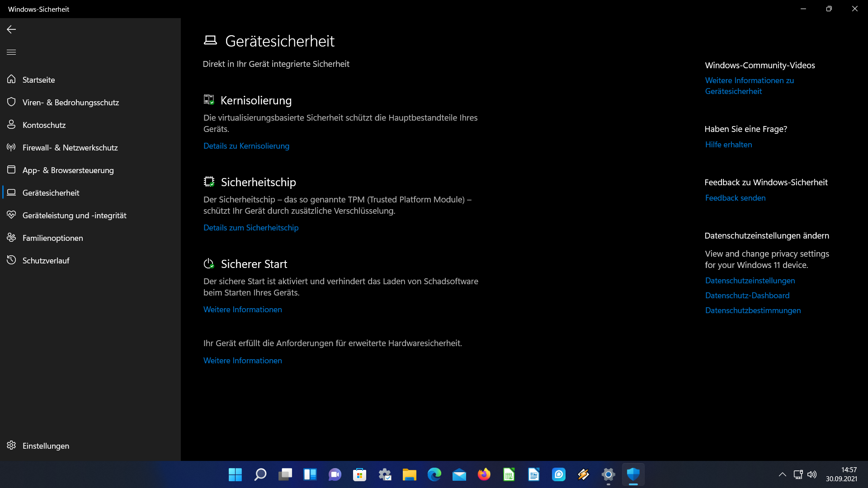Show the Schutzverlauf history
The height and width of the screenshot is (488, 868).
pyautogui.click(x=46, y=261)
